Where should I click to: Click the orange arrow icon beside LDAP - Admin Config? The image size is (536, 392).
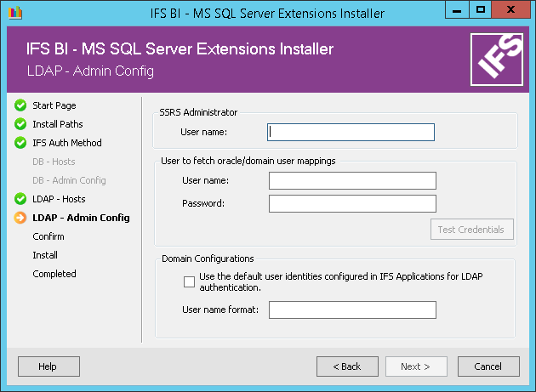click(x=20, y=218)
